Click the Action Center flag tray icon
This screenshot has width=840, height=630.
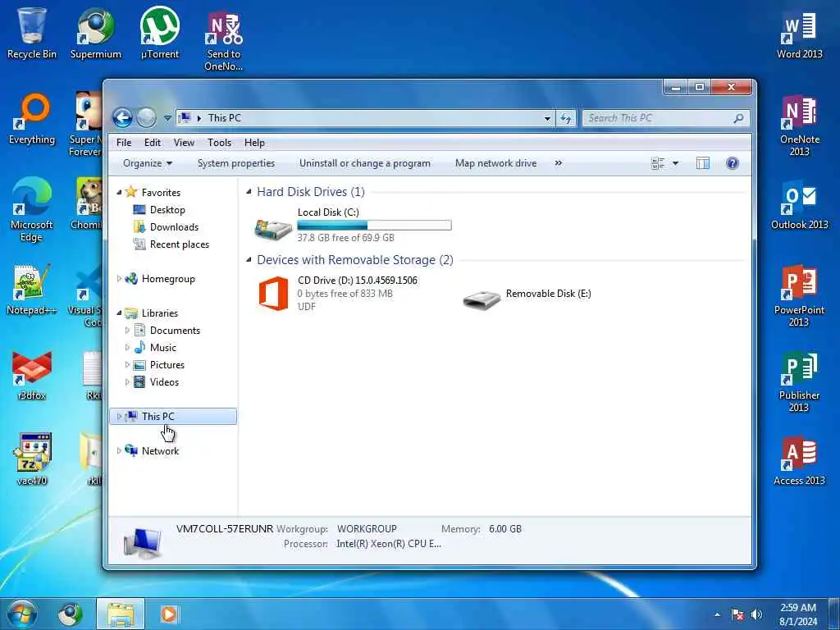[x=737, y=614]
